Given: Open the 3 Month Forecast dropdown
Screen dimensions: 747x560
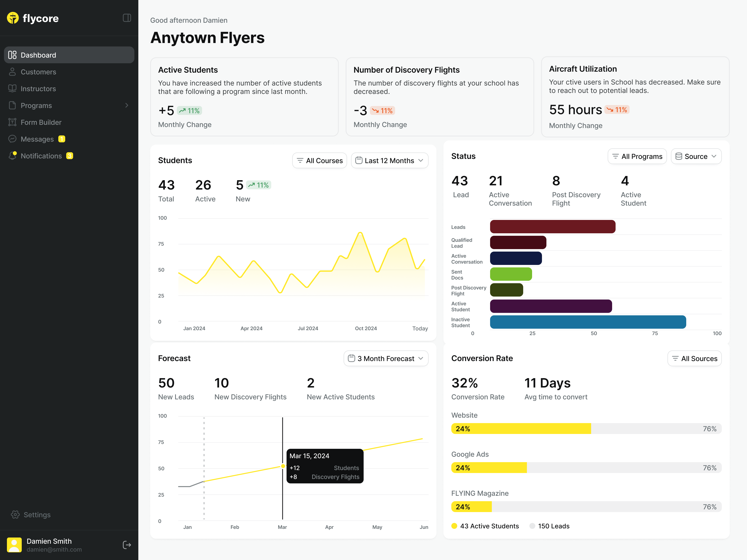Looking at the screenshot, I should 386,358.
